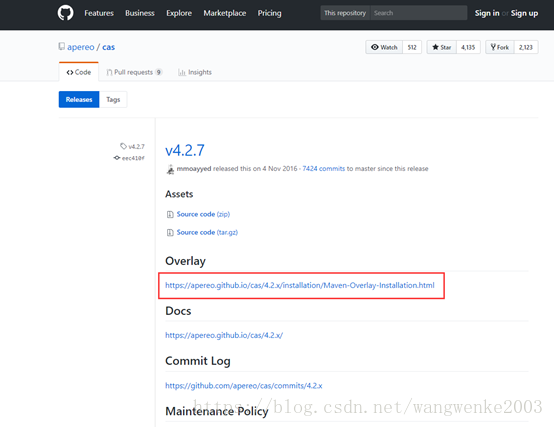554x427 pixels.
Task: Click the Star button
Action: 442,47
